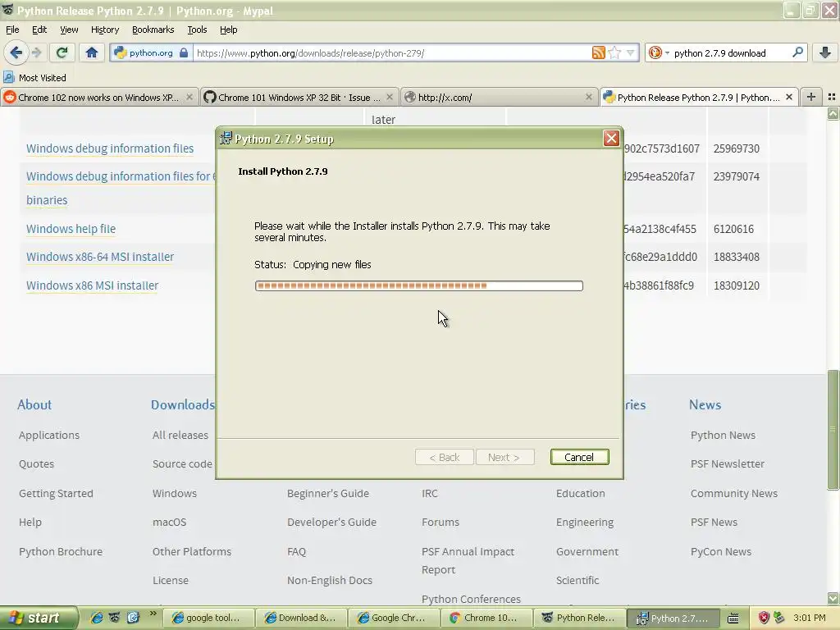Screen dimensions: 840x630
Task: Close the Chrome 102 tab
Action: pos(189,97)
